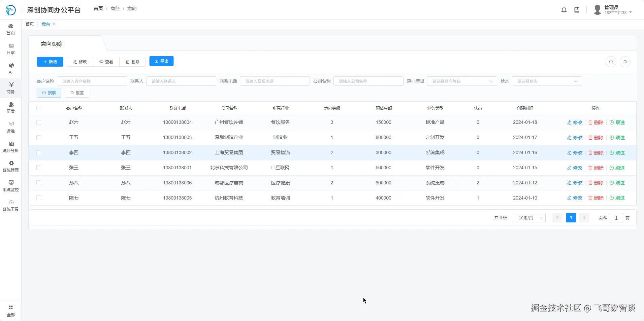Open the notification bell icon
Screen dimensions: 644x321
tap(564, 10)
